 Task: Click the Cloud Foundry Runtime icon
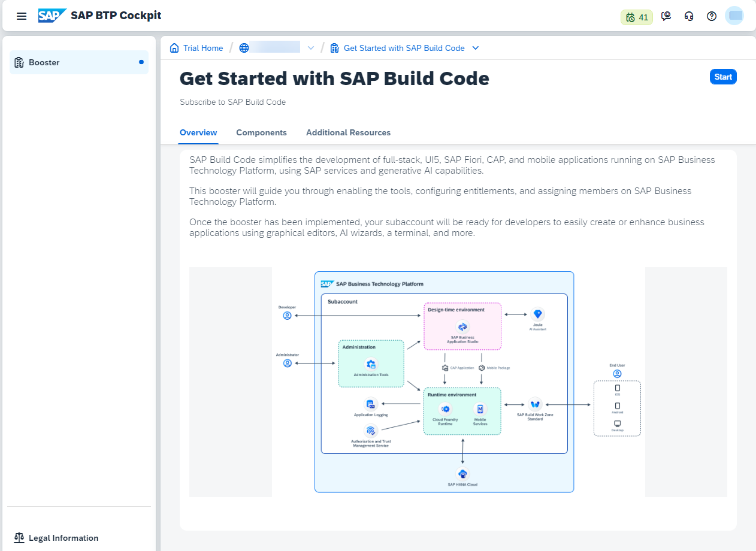point(445,409)
